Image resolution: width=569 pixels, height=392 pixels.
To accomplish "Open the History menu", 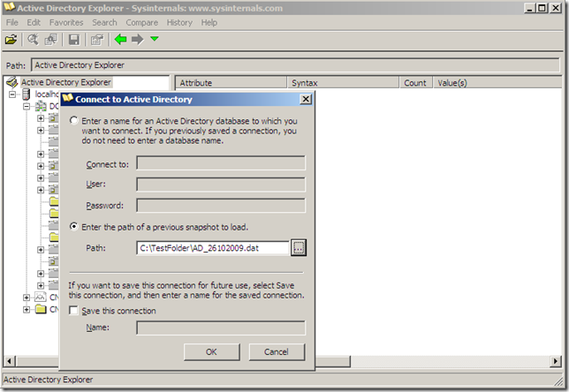I will (179, 22).
